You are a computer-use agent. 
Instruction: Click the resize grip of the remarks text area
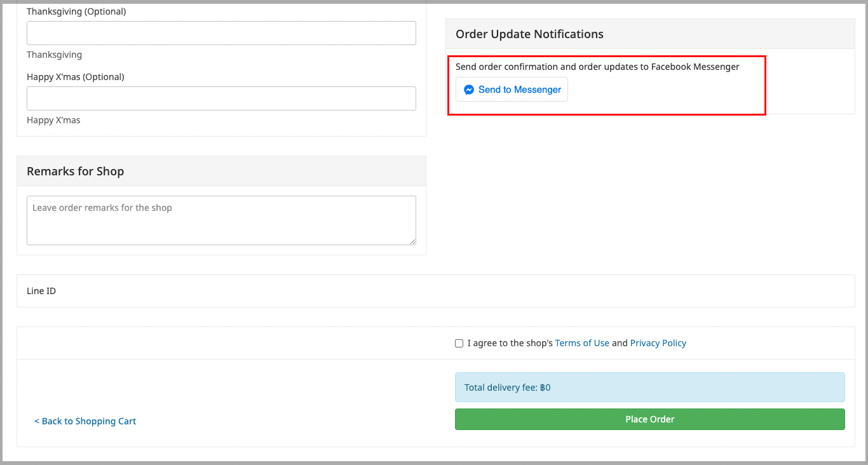coord(412,241)
